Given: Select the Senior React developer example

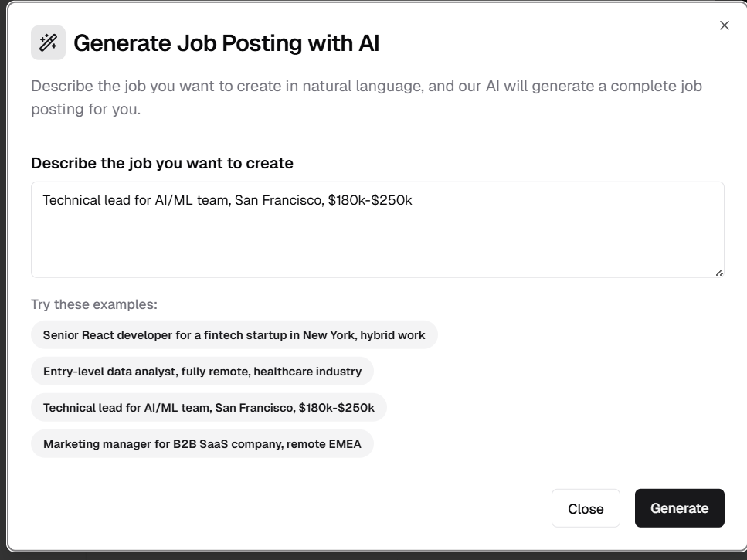Looking at the screenshot, I should coord(234,335).
